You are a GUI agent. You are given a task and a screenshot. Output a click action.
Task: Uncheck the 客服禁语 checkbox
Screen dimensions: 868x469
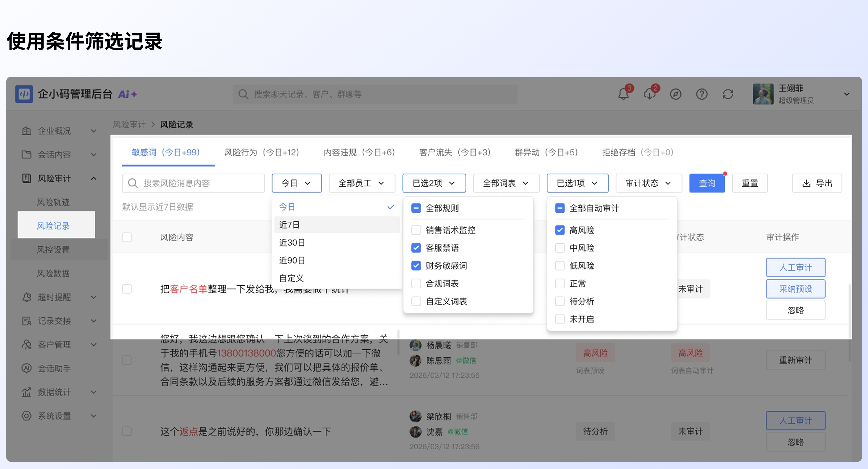tap(416, 248)
